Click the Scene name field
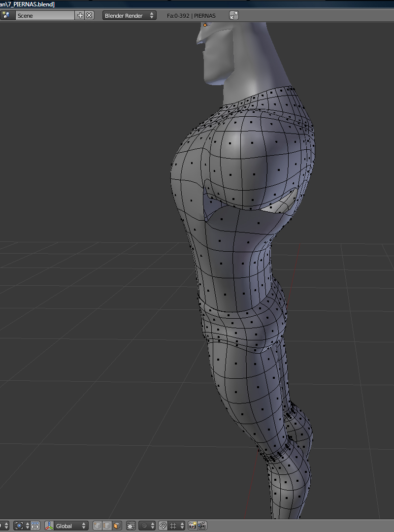Viewport: 394px width, 532px height. [45, 16]
